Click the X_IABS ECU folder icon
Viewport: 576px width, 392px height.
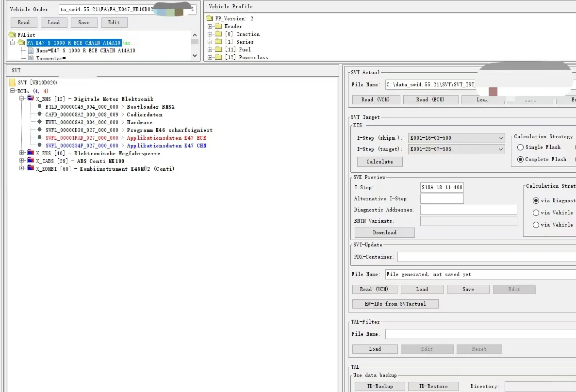coord(31,161)
